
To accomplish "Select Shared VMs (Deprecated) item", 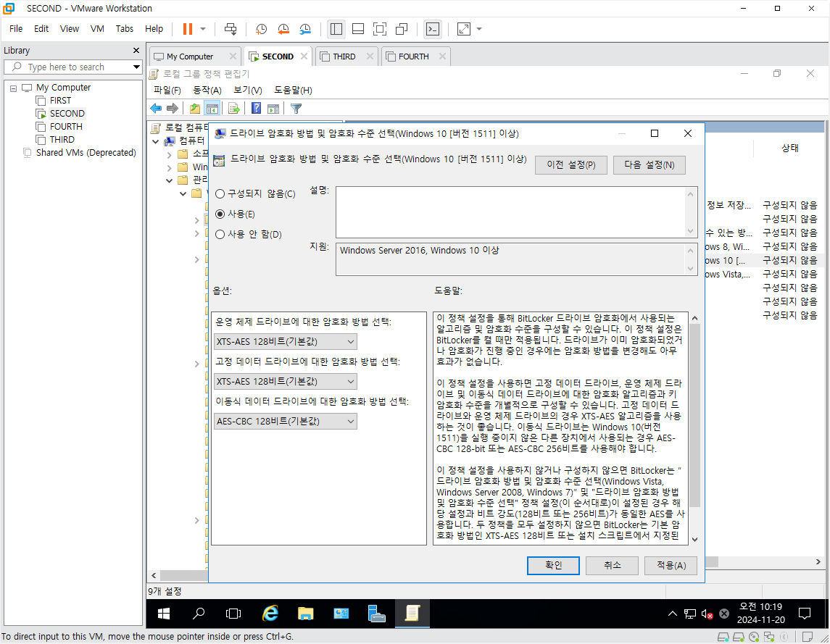I will [86, 152].
